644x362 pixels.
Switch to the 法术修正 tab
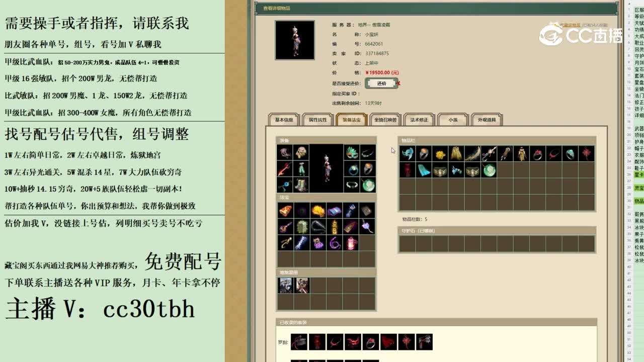coord(419,120)
